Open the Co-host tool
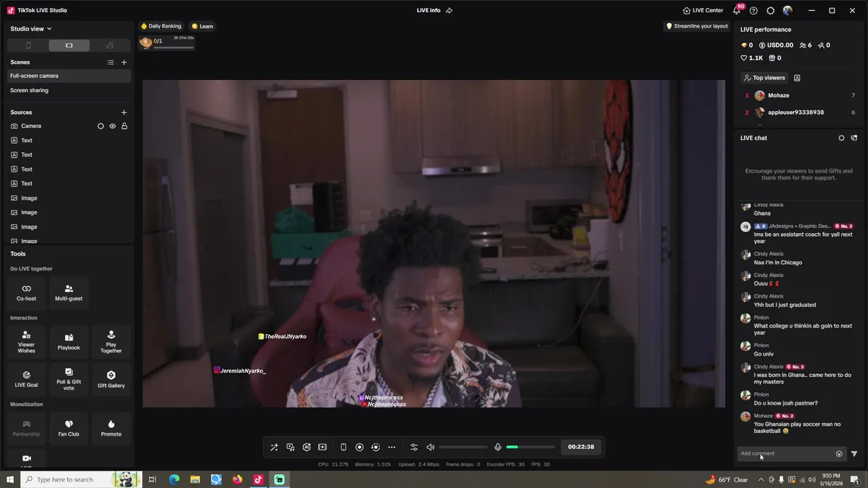 (26, 293)
